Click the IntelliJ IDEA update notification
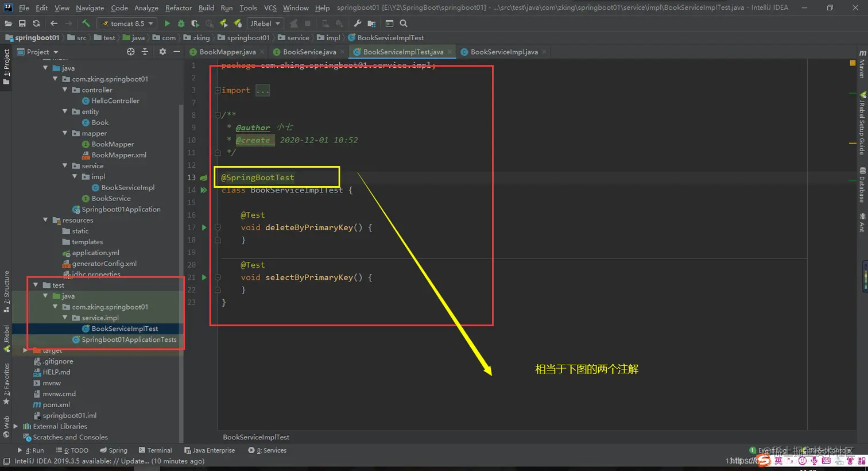Screen dimensions: 868x471 pyautogui.click(x=109, y=461)
